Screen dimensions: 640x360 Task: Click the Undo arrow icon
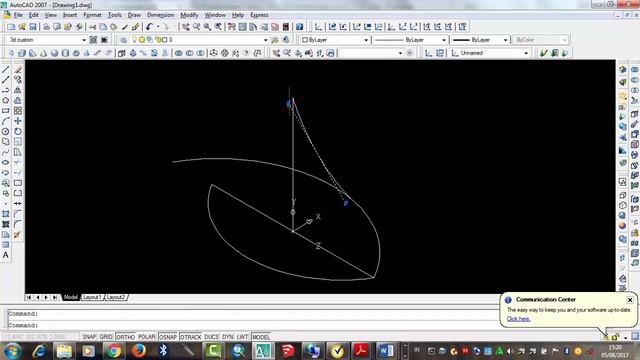tap(149, 27)
